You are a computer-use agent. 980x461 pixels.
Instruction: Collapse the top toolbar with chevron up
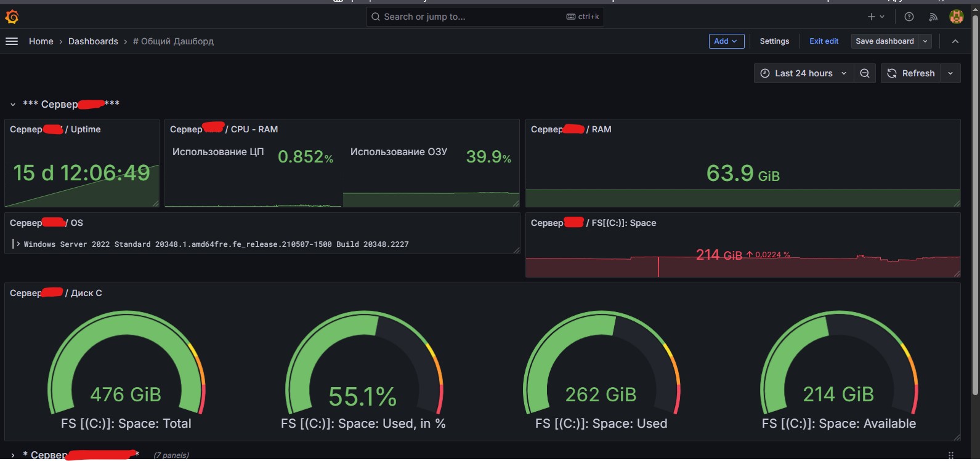point(955,41)
